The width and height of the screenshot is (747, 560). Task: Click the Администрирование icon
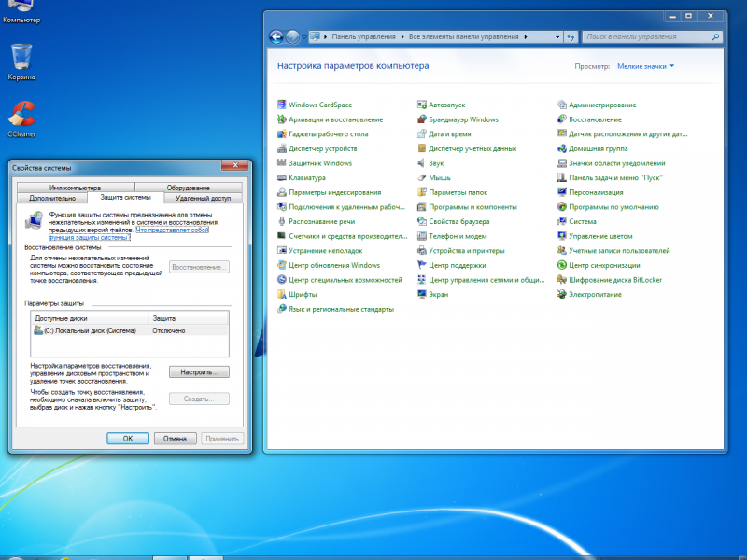point(562,105)
